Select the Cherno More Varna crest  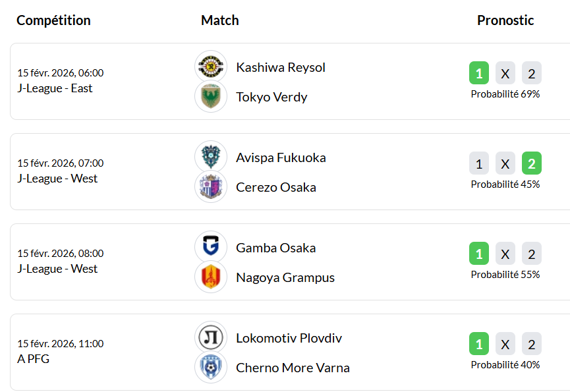211,368
